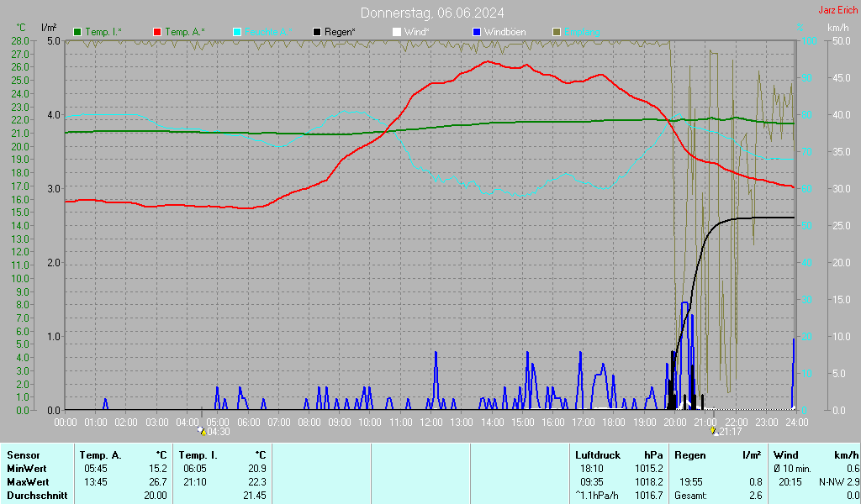Viewport: 861px width, 504px height.
Task: Click the Durchschnitt row label
Action: pyautogui.click(x=37, y=496)
